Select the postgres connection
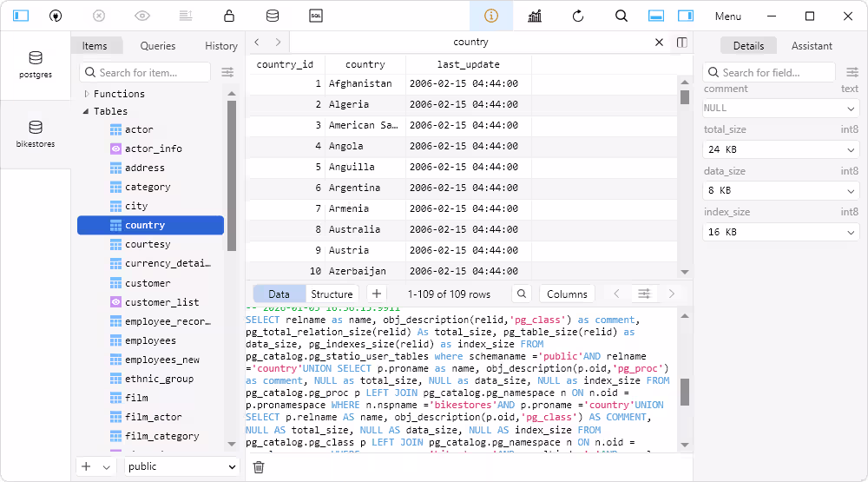The width and height of the screenshot is (868, 482). [36, 65]
